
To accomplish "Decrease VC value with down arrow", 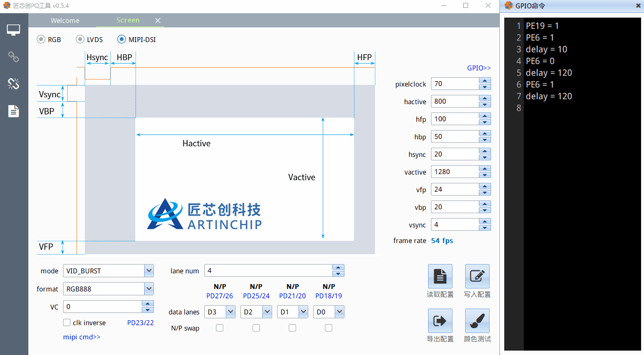I will (x=148, y=310).
